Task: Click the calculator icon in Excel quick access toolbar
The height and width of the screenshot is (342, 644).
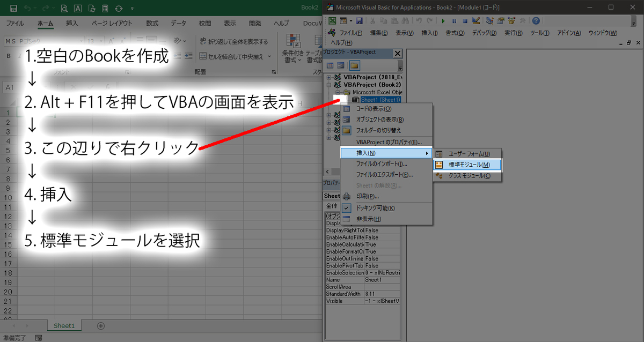Action: [x=104, y=9]
